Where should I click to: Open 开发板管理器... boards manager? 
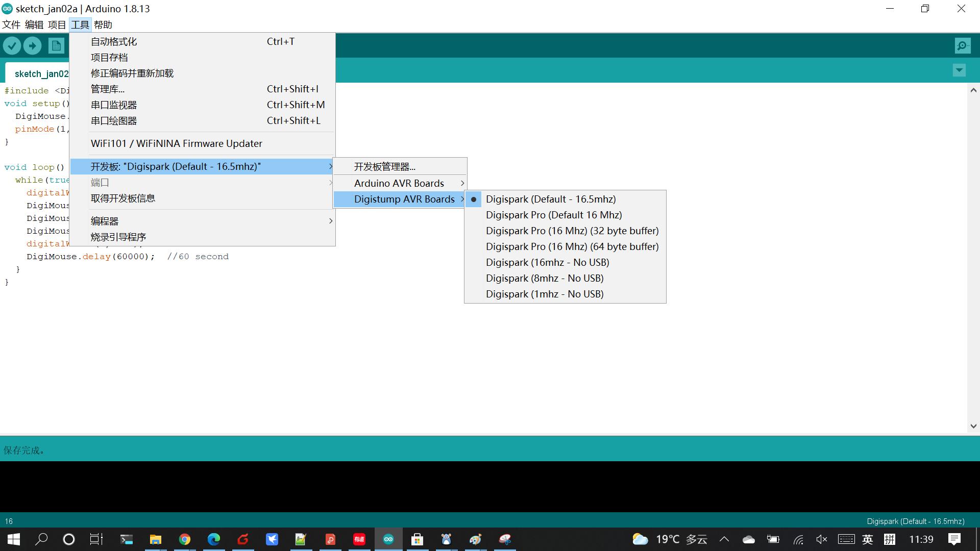click(385, 167)
